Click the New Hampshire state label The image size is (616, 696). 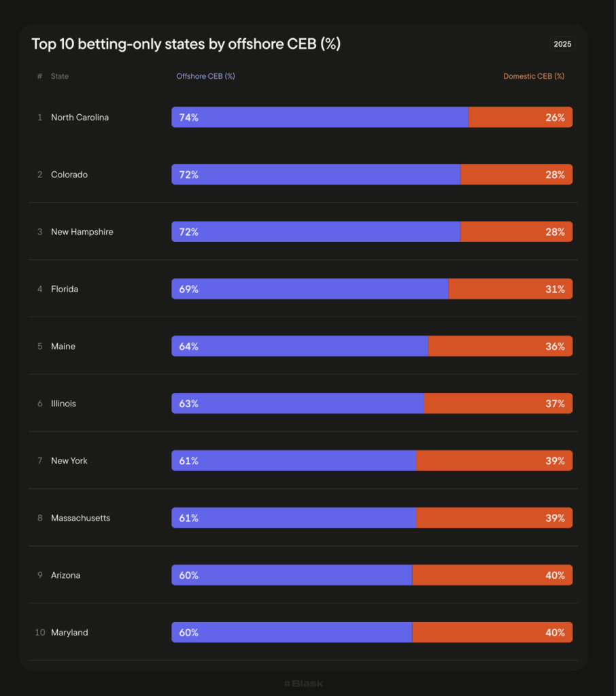[x=82, y=232]
